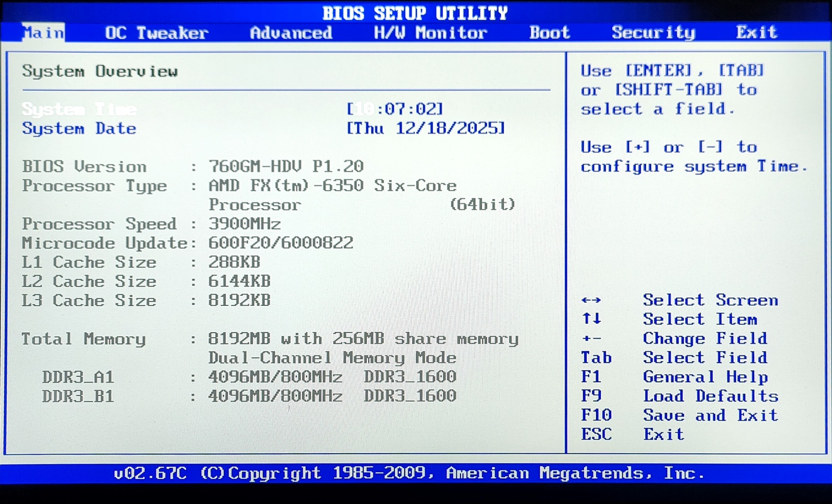This screenshot has width=832, height=504.
Task: Select the Boot tab
Action: click(x=550, y=33)
